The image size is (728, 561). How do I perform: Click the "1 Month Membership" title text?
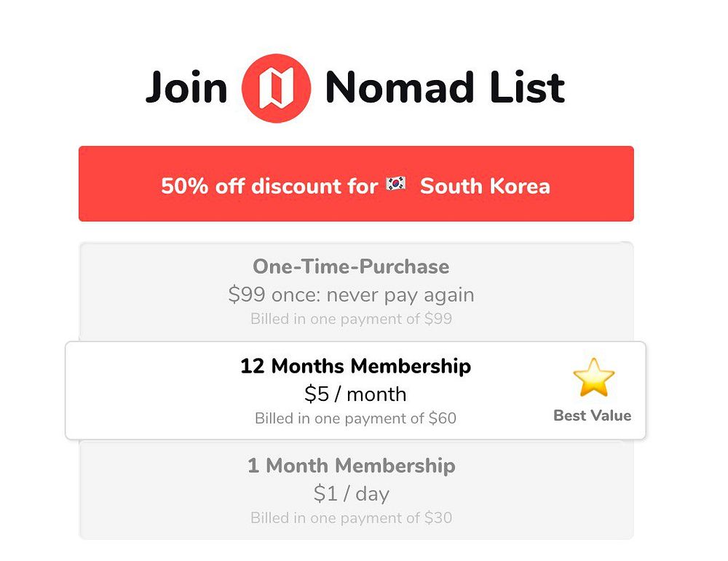coord(351,466)
